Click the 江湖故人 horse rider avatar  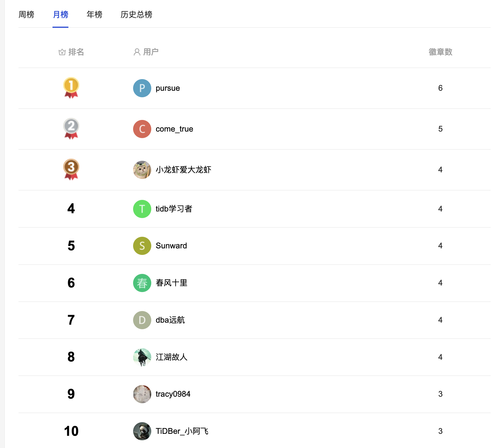click(142, 357)
